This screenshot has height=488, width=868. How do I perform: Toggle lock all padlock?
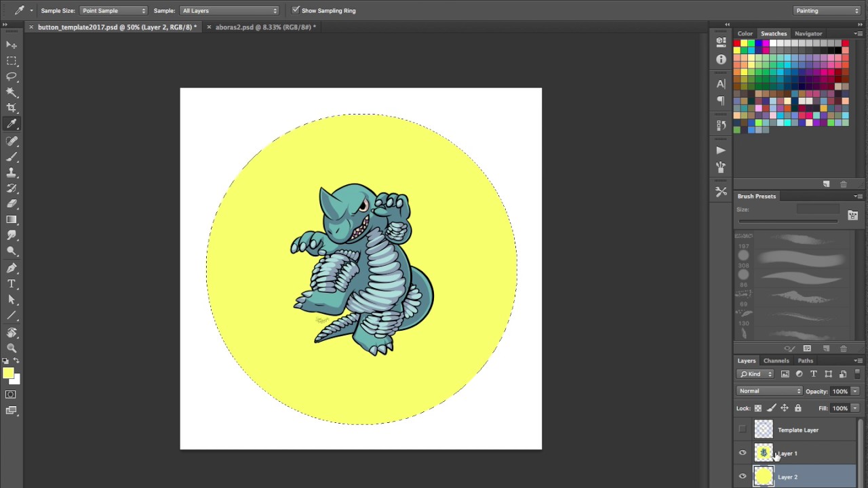click(x=797, y=408)
